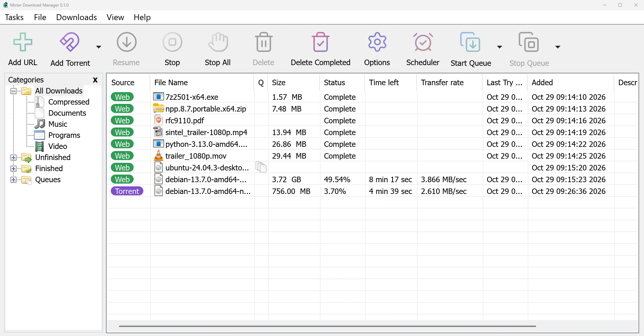Click the rfc9110.pdf file icon
Image resolution: width=644 pixels, height=336 pixels.
pos(158,120)
